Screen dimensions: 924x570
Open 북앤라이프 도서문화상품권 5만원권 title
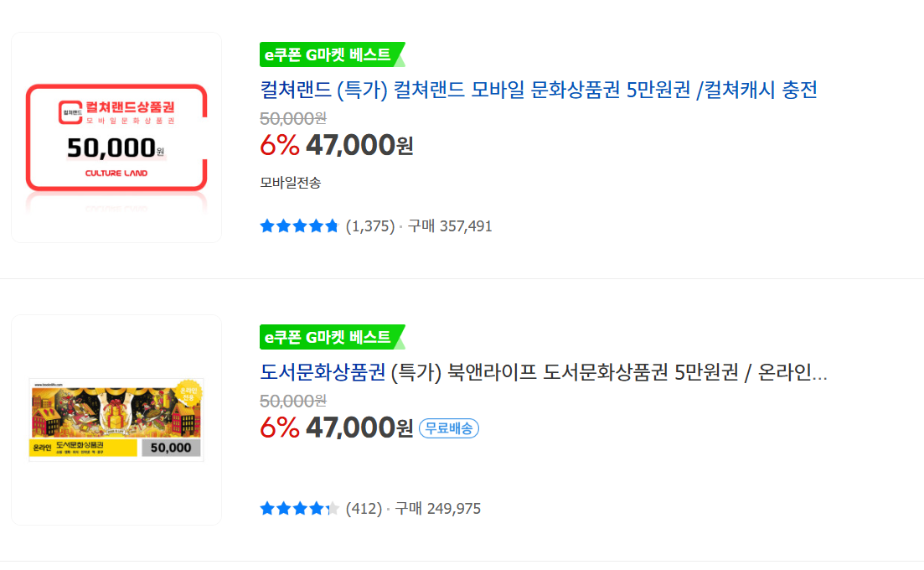click(x=609, y=372)
